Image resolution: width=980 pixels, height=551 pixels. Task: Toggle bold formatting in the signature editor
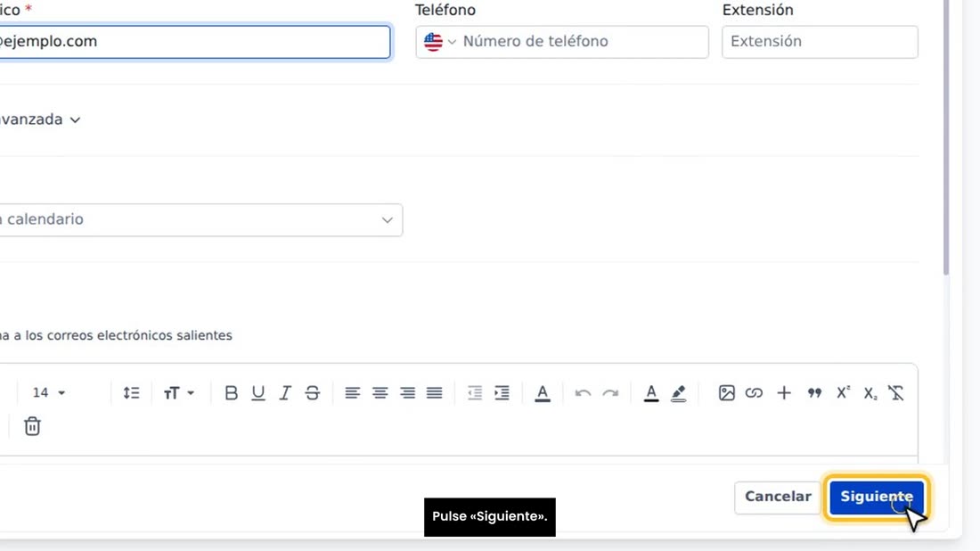tap(232, 393)
